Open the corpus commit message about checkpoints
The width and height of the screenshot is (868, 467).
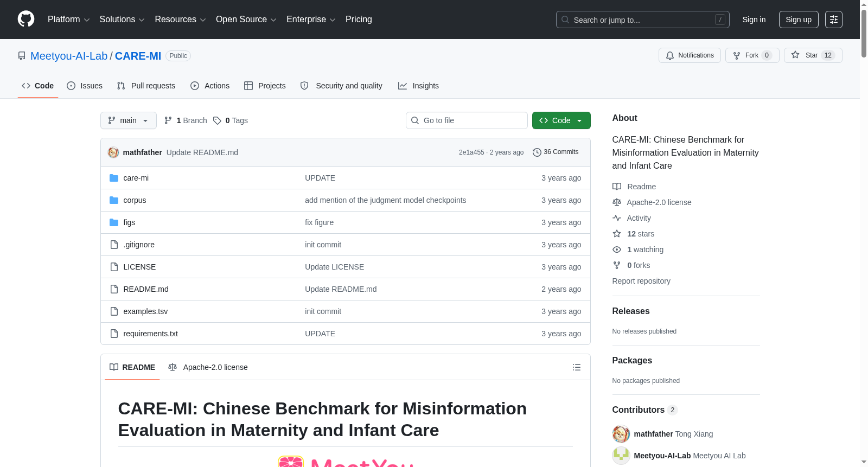point(386,200)
